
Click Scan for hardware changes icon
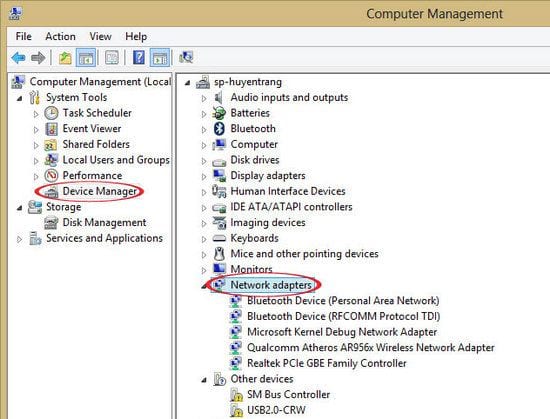coord(186,57)
